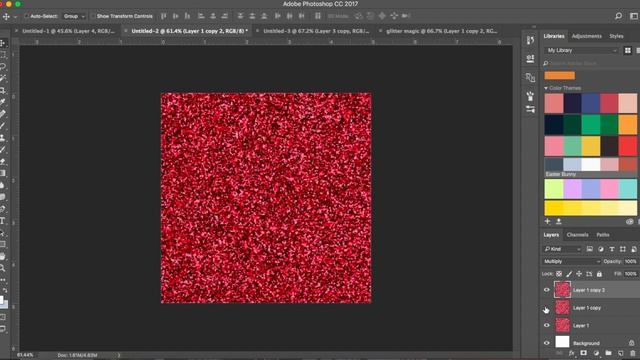Image resolution: width=640 pixels, height=360 pixels.
Task: Filter layers for adjustment layers
Action: click(600, 249)
